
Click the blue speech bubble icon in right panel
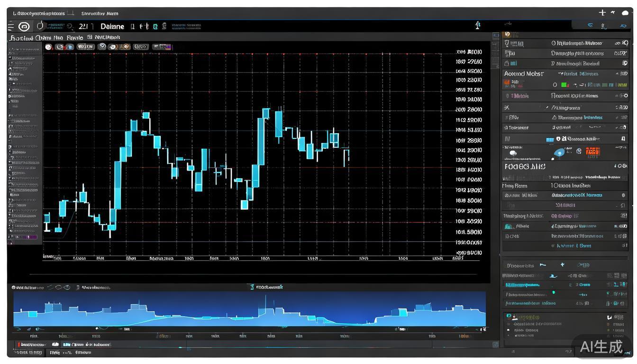click(x=559, y=152)
